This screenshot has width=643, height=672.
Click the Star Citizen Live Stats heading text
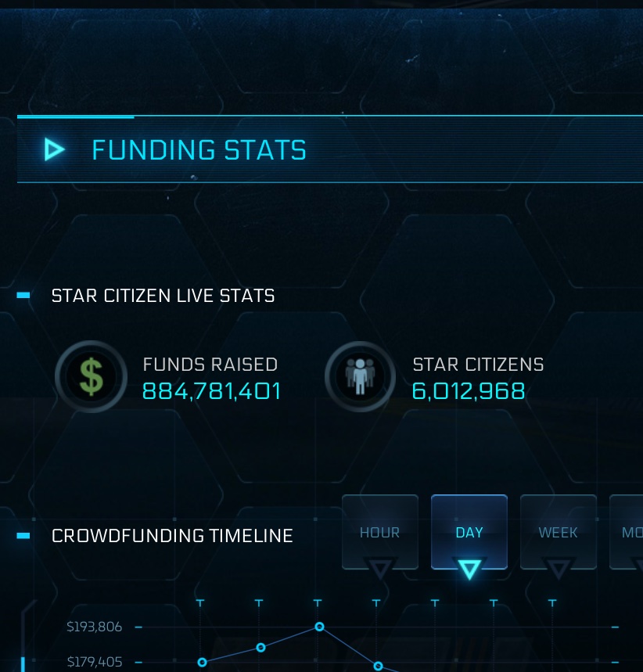pyautogui.click(x=163, y=296)
